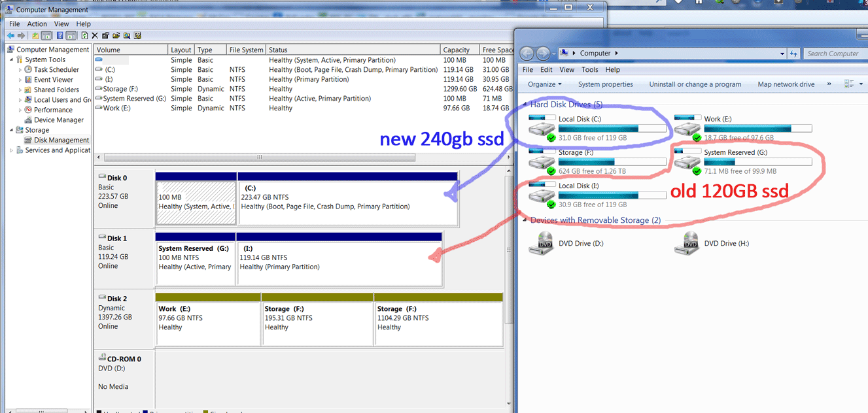Click the Map network drive button
The width and height of the screenshot is (868, 413).
[786, 84]
